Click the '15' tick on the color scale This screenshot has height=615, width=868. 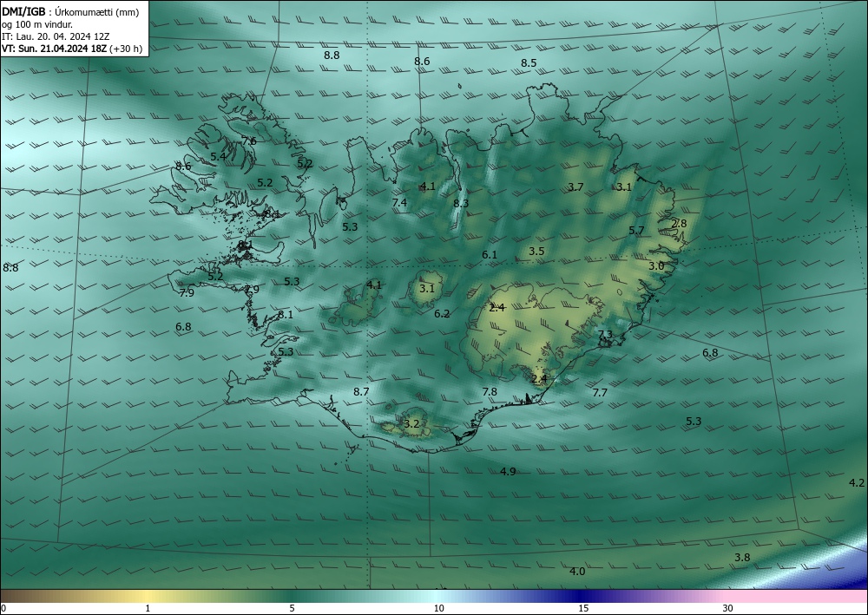[583, 608]
